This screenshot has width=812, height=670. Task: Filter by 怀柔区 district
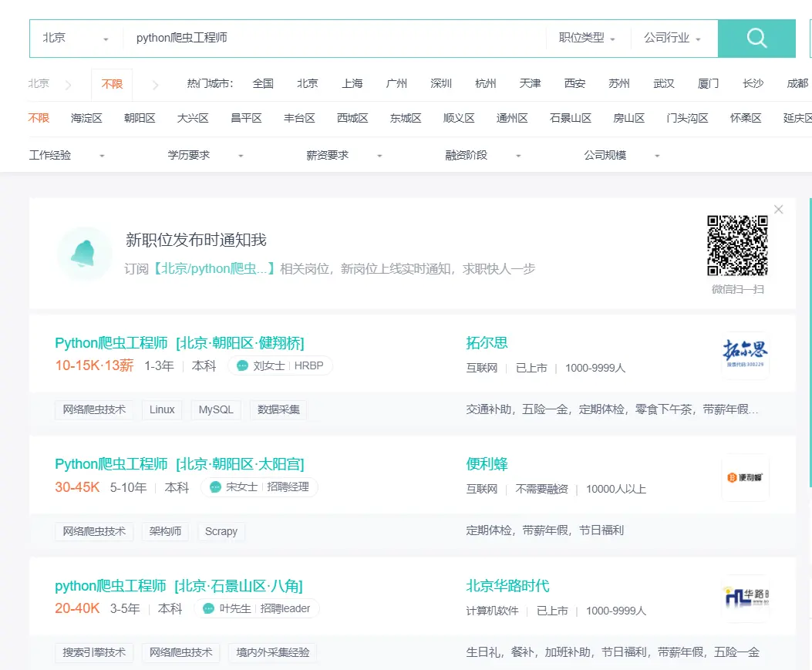coord(746,118)
